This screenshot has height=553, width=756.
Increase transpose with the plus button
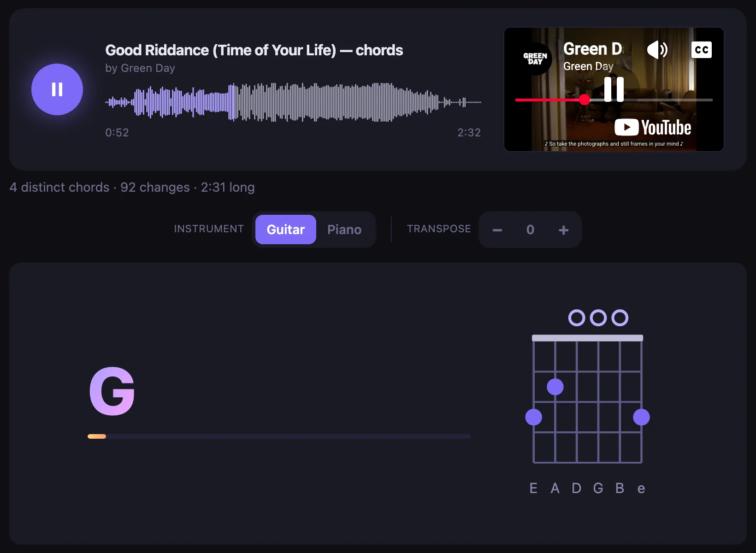[563, 230]
